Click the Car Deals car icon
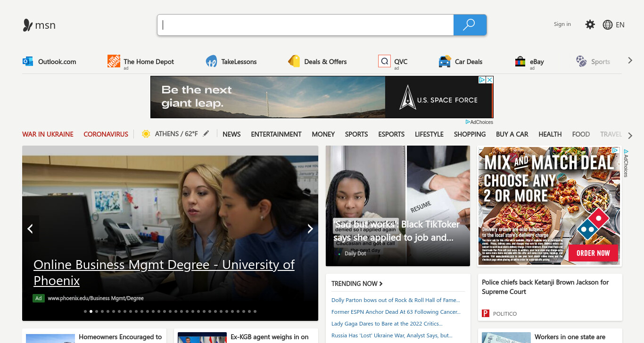Viewport: 644px width, 343px height. pyautogui.click(x=445, y=61)
